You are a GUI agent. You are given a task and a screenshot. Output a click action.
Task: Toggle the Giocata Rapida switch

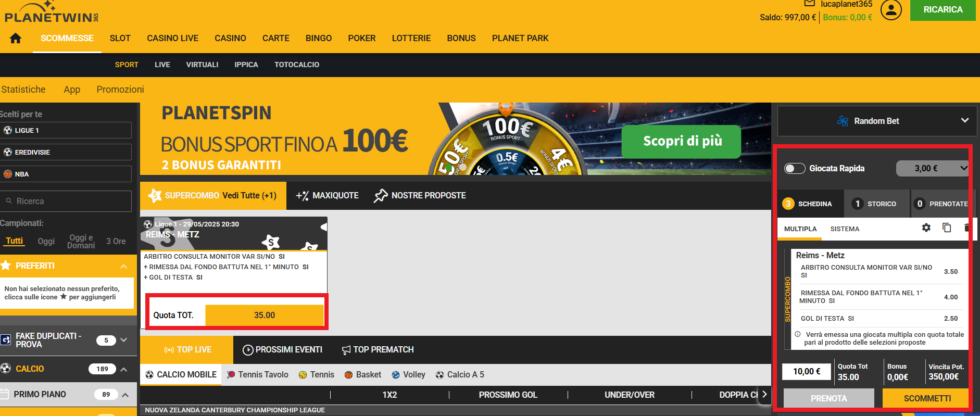pos(795,168)
